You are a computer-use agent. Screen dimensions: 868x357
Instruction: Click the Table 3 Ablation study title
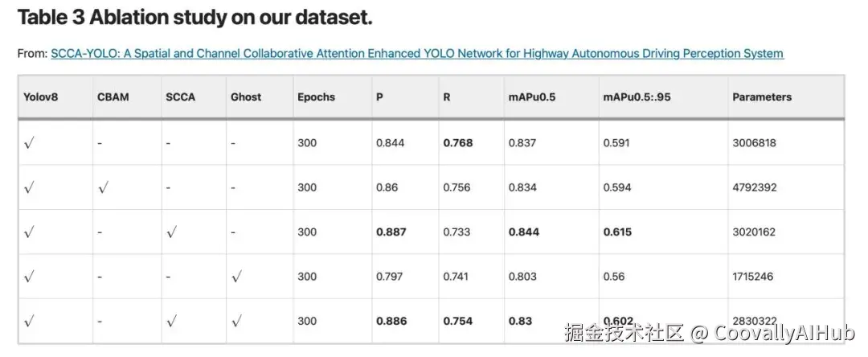pos(194,18)
